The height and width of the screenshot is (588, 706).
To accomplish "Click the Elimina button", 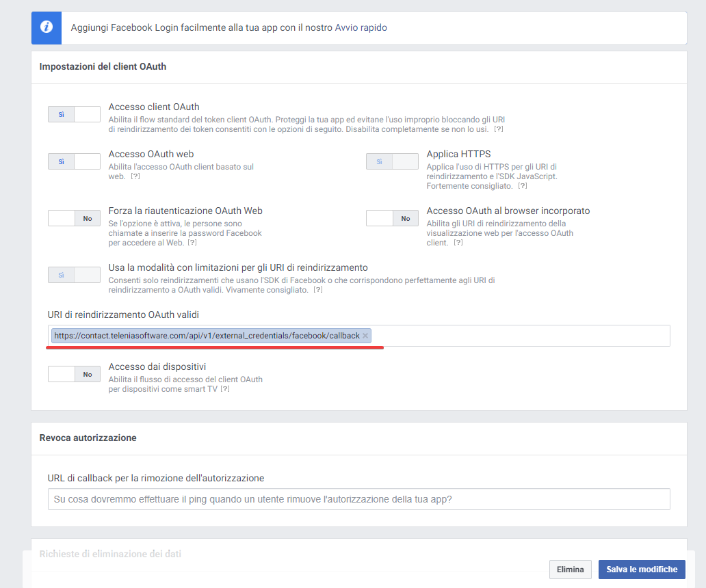I will [570, 570].
